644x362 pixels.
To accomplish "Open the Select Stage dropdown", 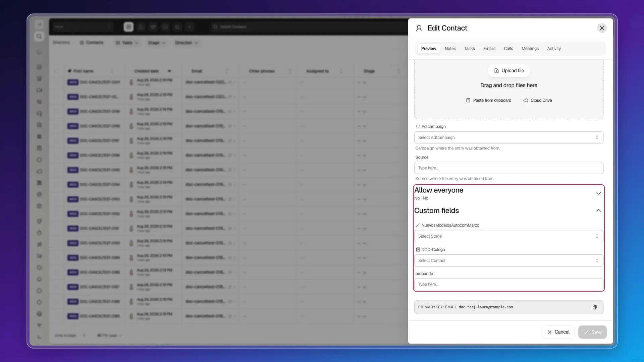I will coord(508,236).
